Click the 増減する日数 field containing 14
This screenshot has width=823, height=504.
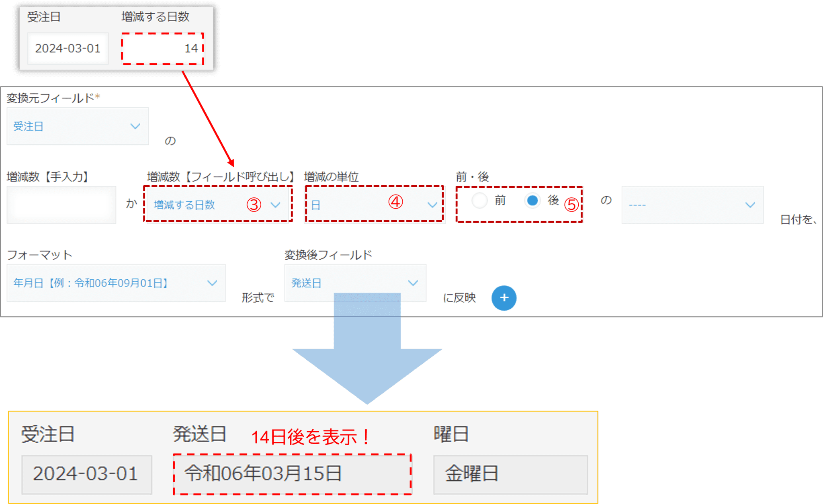click(163, 49)
